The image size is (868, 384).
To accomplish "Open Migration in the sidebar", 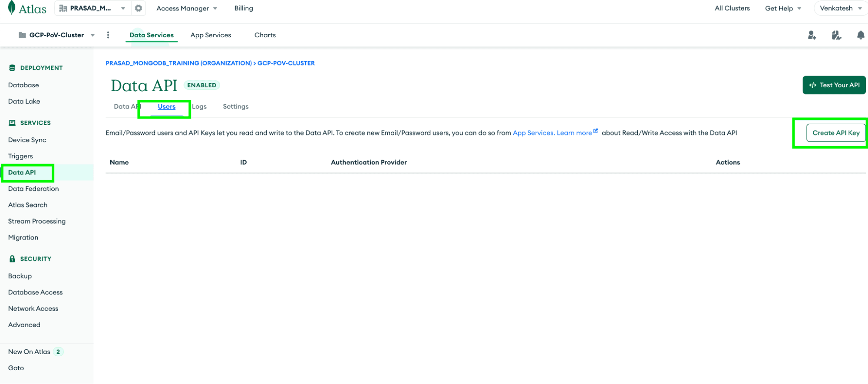I will click(23, 237).
